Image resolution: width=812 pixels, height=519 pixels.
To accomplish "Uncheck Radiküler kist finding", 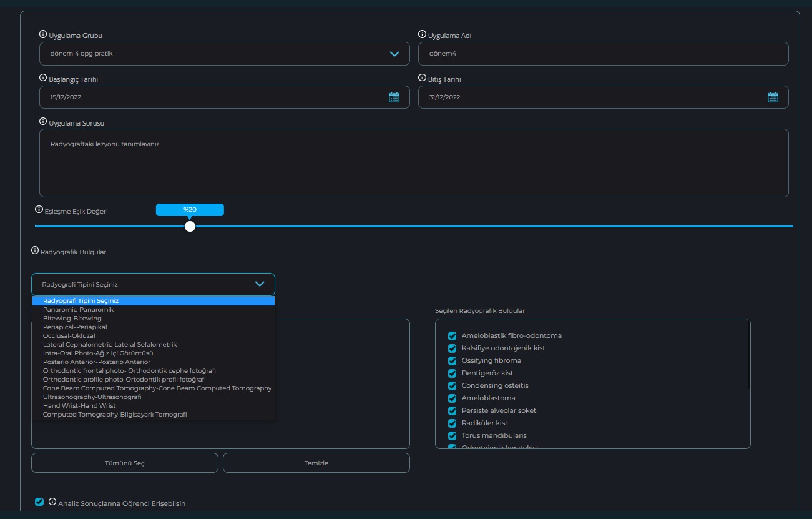I will pyautogui.click(x=452, y=423).
